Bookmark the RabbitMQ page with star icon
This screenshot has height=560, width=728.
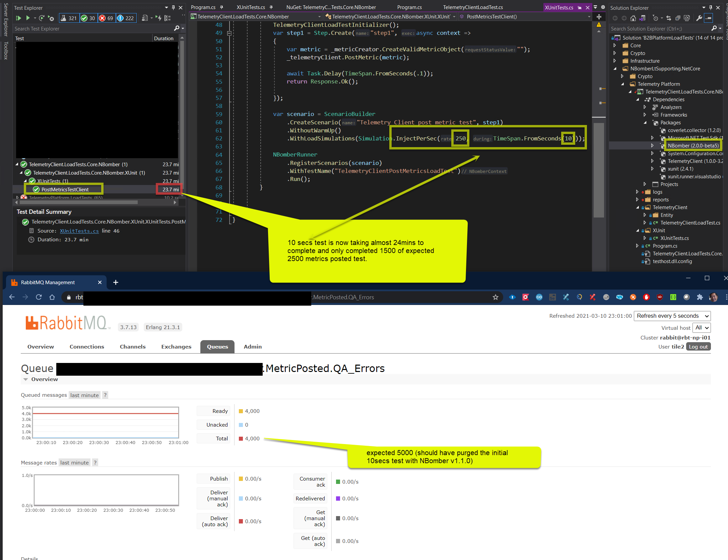pyautogui.click(x=495, y=297)
